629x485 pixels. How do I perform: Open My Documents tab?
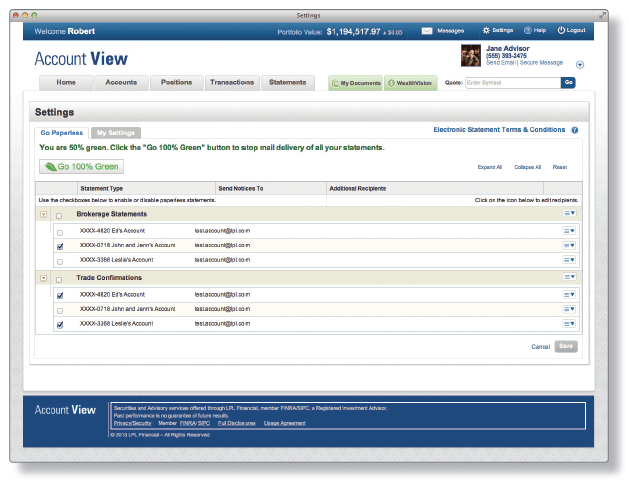tap(355, 83)
